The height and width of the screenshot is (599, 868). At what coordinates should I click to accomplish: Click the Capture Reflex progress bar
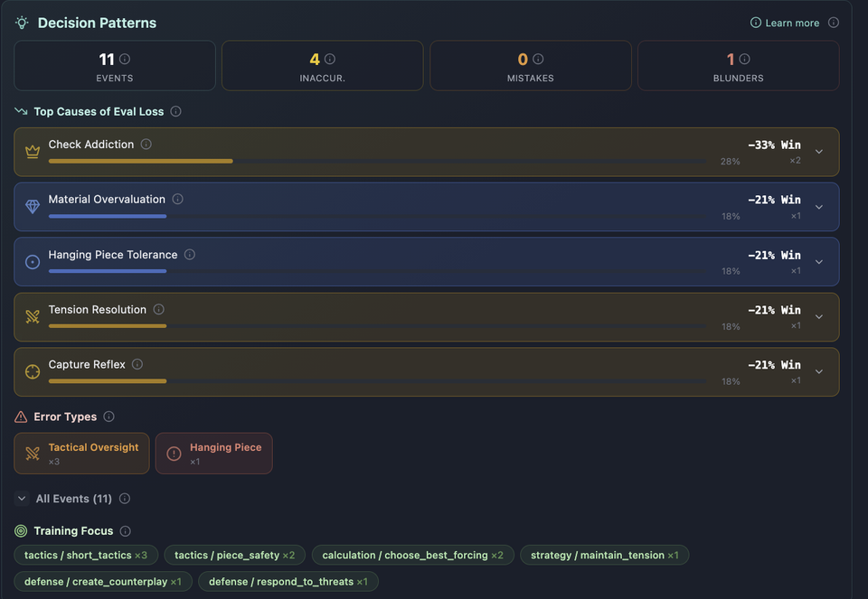tap(377, 381)
